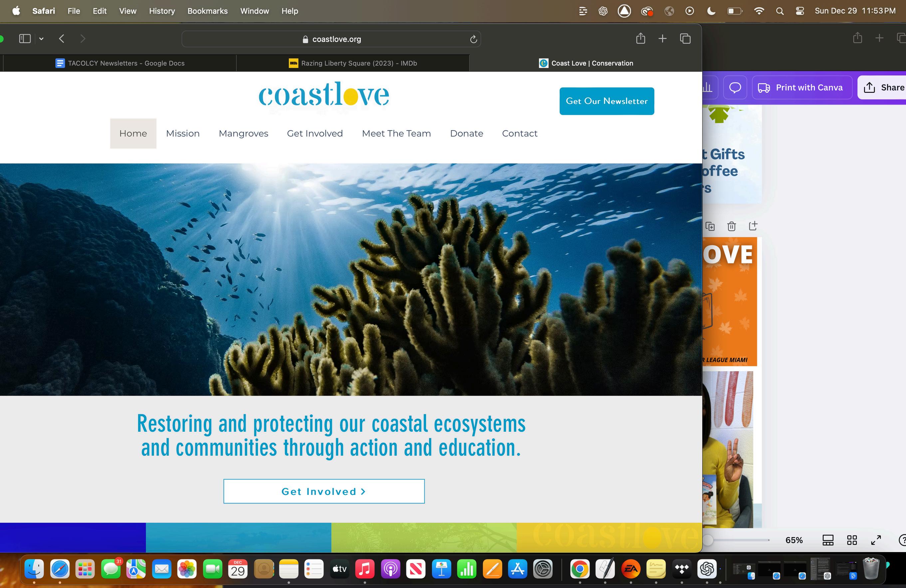Screen dimensions: 906x588
Task: Open Finder from the Dock
Action: click(34, 569)
